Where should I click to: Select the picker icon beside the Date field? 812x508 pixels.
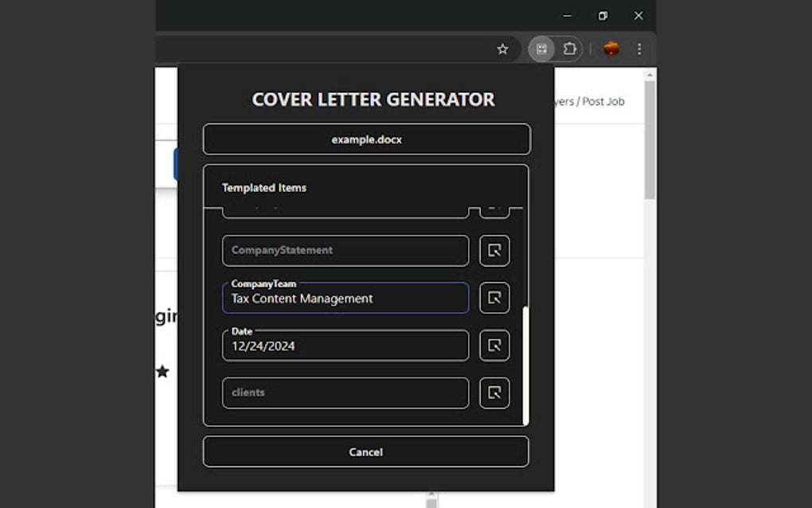pos(494,346)
